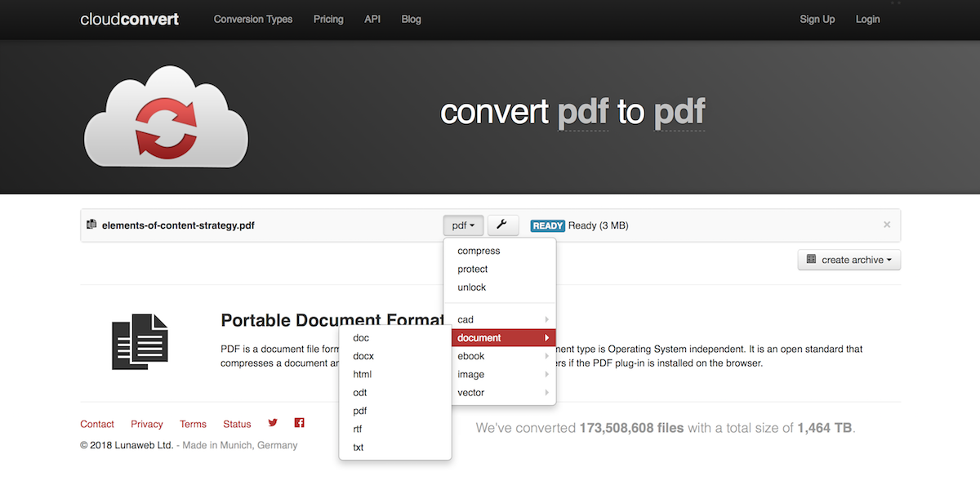Viewport: 980px width, 490px height.
Task: Select html output format
Action: (x=395, y=374)
